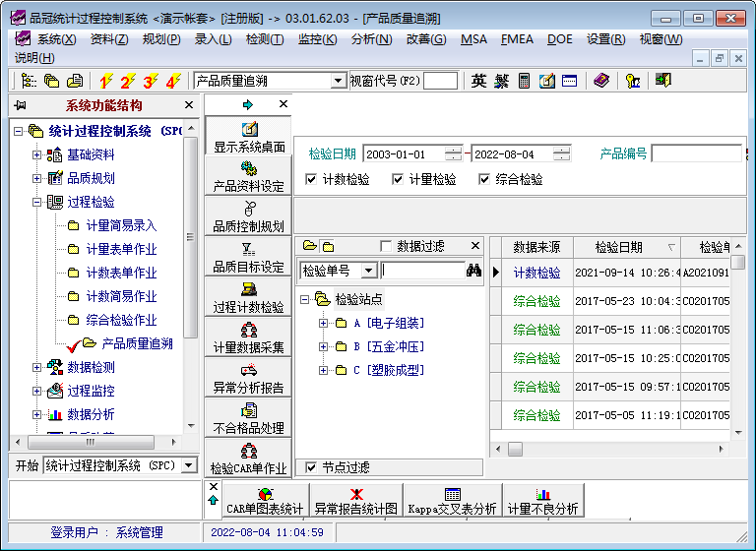
Task: Open the 产品质量追溯 window dropdown in toolbar
Action: [x=339, y=81]
